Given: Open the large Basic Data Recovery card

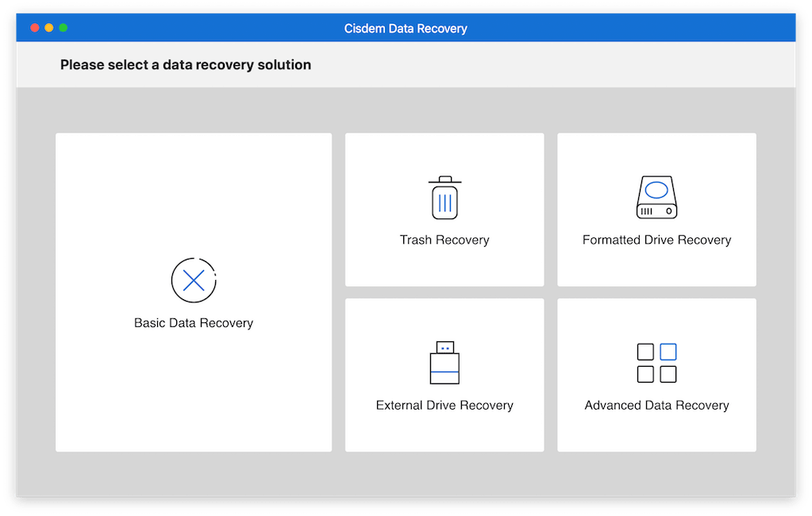Looking at the screenshot, I should [x=193, y=292].
